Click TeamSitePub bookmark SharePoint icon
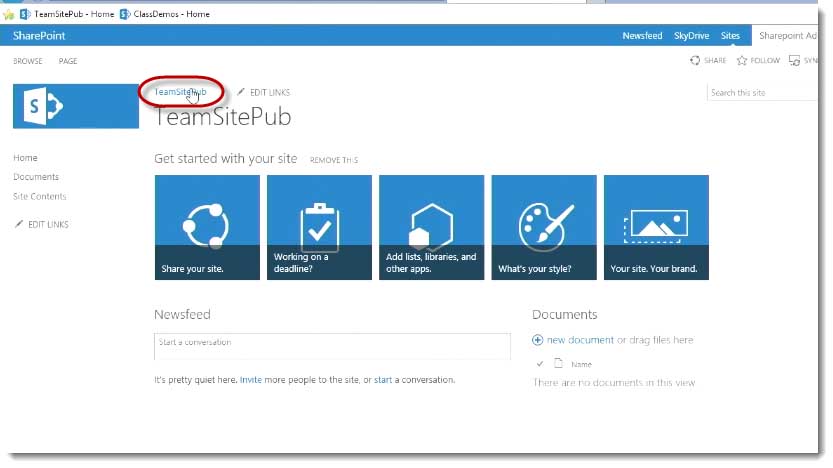The height and width of the screenshot is (468, 833). (x=25, y=14)
